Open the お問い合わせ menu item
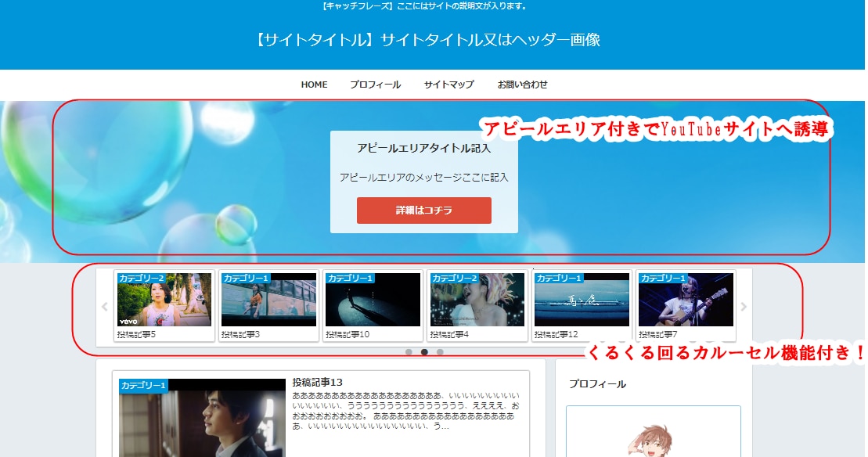Viewport: 868px width, 457px height. [x=522, y=85]
